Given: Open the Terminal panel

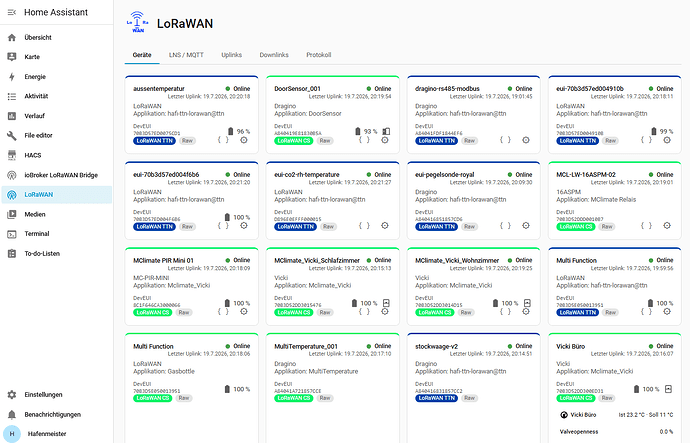Looking at the screenshot, I should point(56,234).
